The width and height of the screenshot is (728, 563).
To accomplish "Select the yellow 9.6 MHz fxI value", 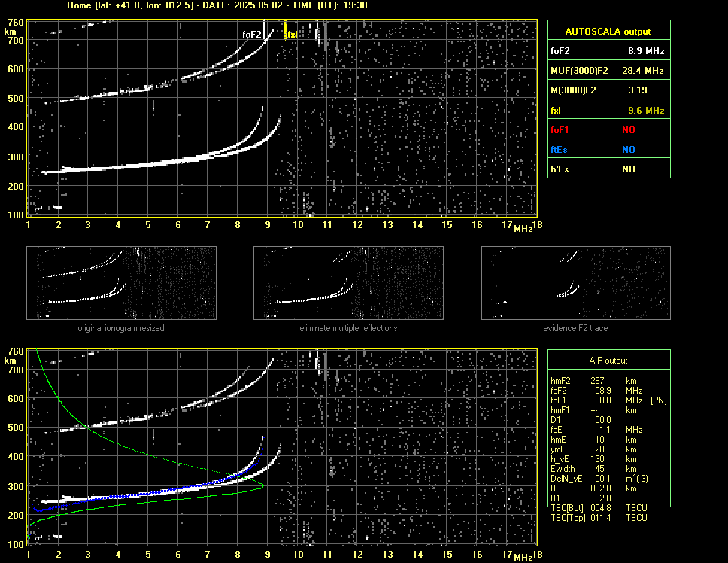I will (646, 111).
